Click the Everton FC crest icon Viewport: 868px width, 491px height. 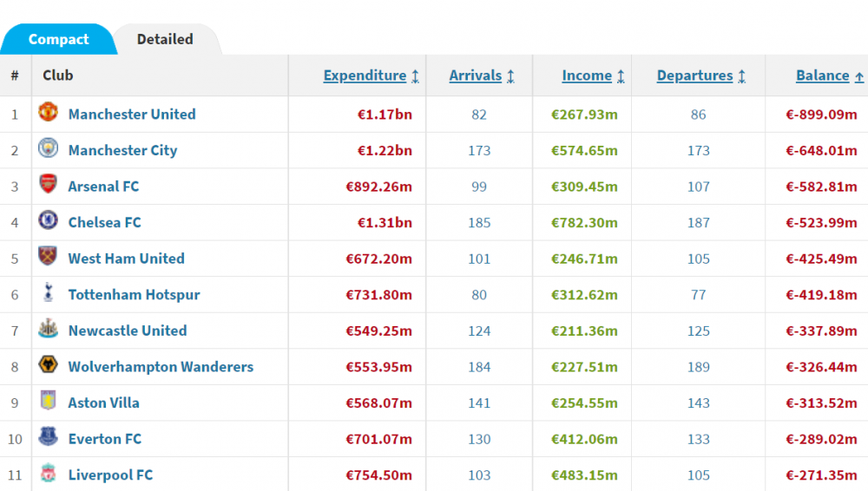pyautogui.click(x=48, y=436)
